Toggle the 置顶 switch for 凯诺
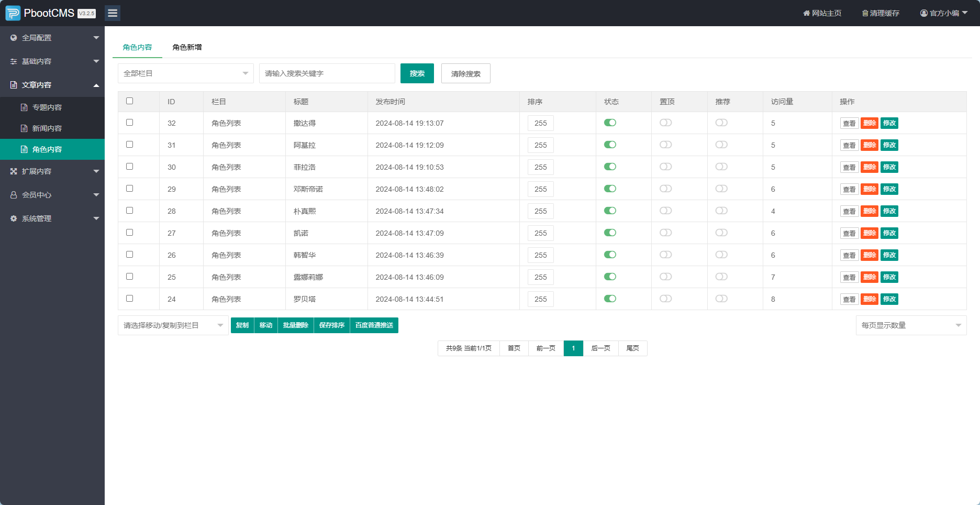This screenshot has height=505, width=980. click(666, 233)
